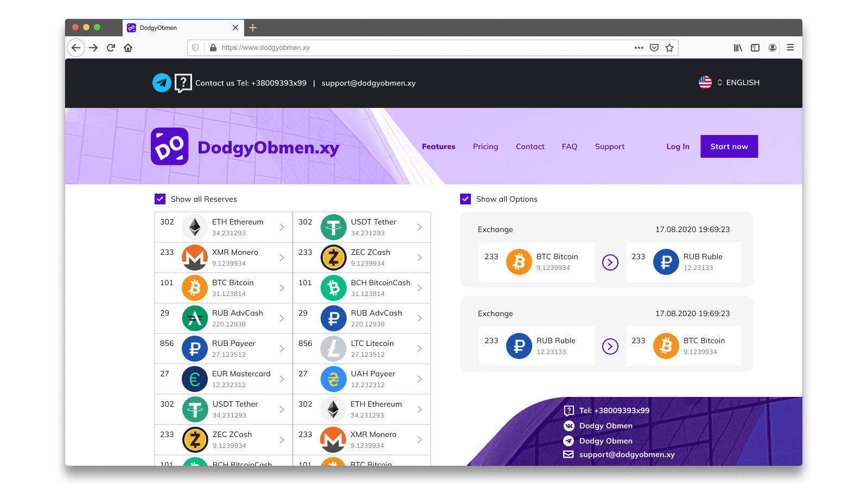The height and width of the screenshot is (488, 868).
Task: Click swap arrow in RUB to BTC exchange
Action: click(610, 346)
